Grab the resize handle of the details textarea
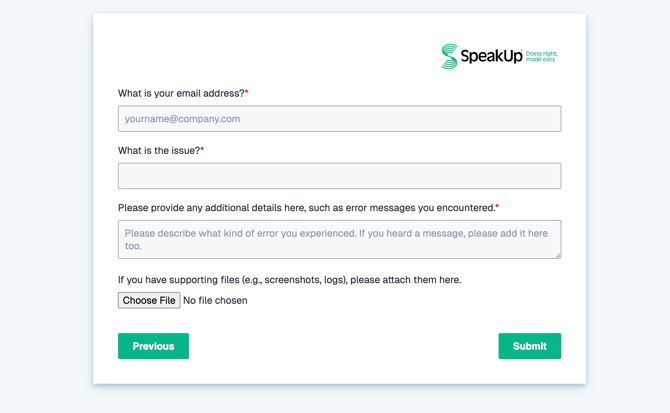 click(557, 254)
